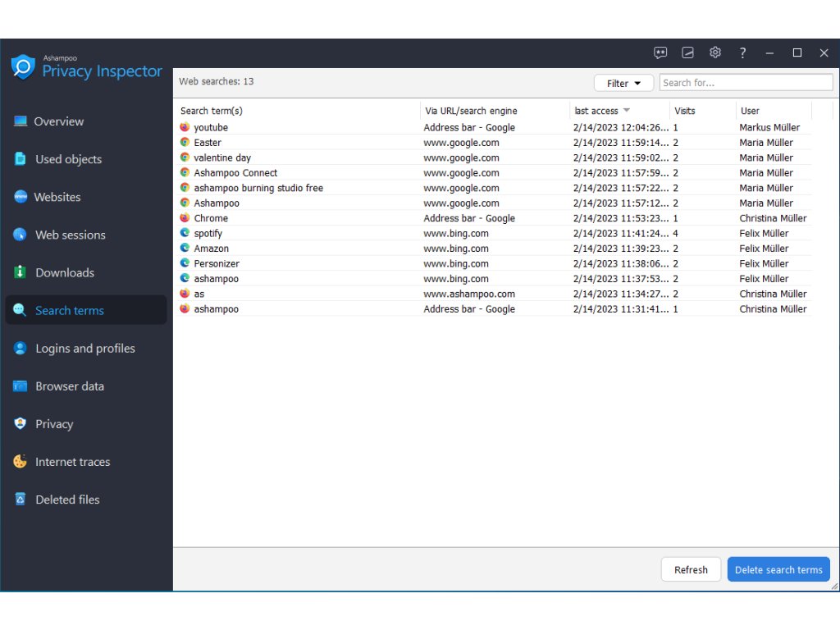Click the Refresh button
The image size is (840, 630).
(691, 569)
